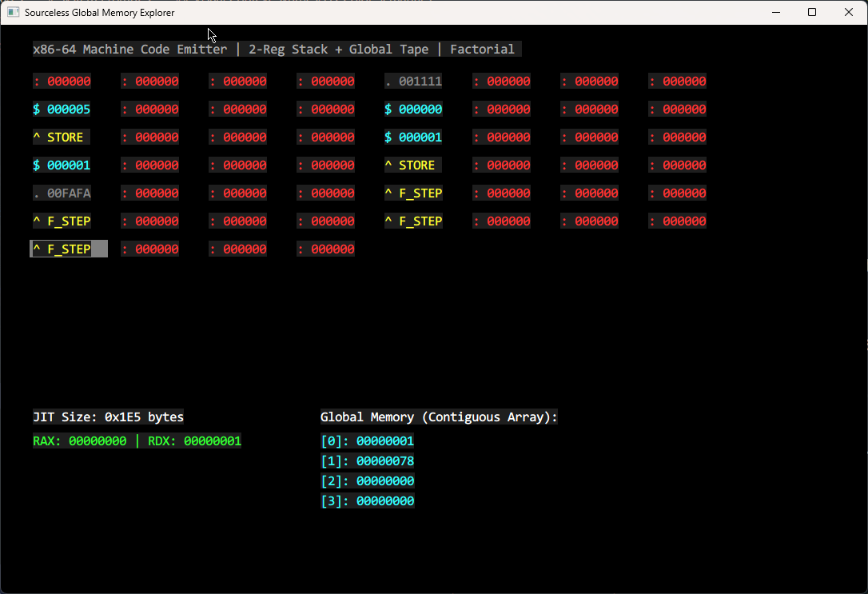Select the gray ". 001111" token cell
Viewport: 868px width, 594px height.
pyautogui.click(x=413, y=82)
